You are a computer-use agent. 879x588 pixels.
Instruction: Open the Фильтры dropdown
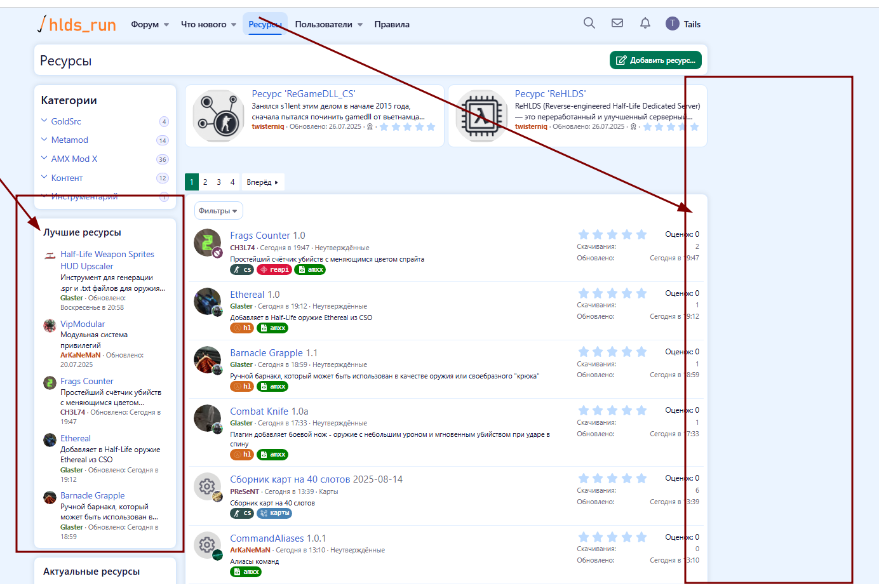click(x=218, y=211)
